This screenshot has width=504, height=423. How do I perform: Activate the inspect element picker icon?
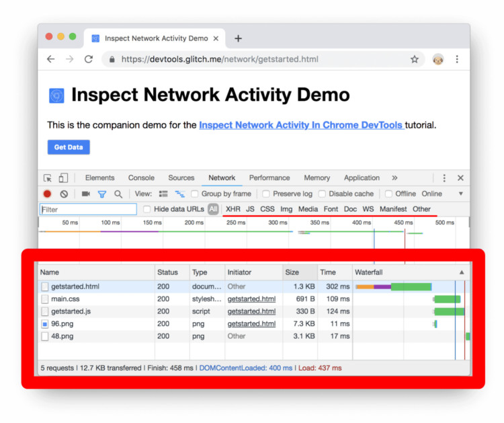(48, 178)
